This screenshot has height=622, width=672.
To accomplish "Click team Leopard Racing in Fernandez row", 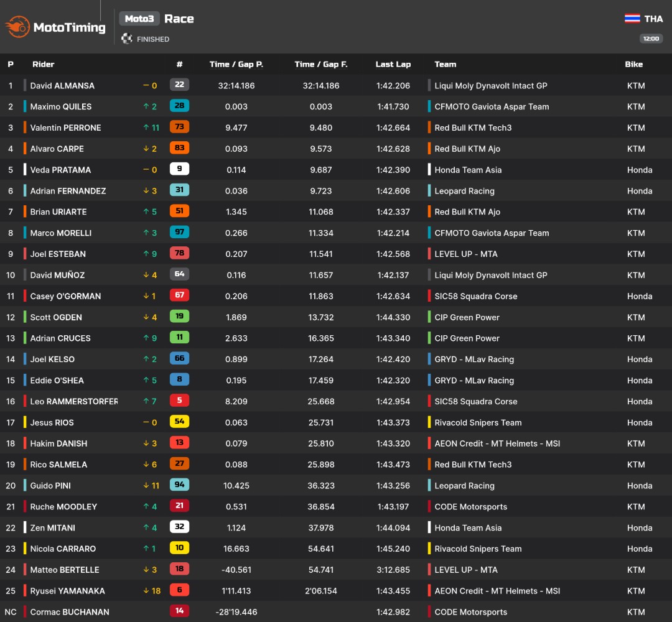I will [465, 191].
